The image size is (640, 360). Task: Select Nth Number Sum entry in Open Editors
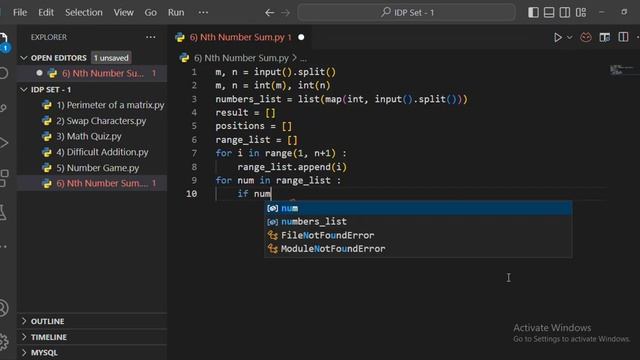pyautogui.click(x=92, y=73)
